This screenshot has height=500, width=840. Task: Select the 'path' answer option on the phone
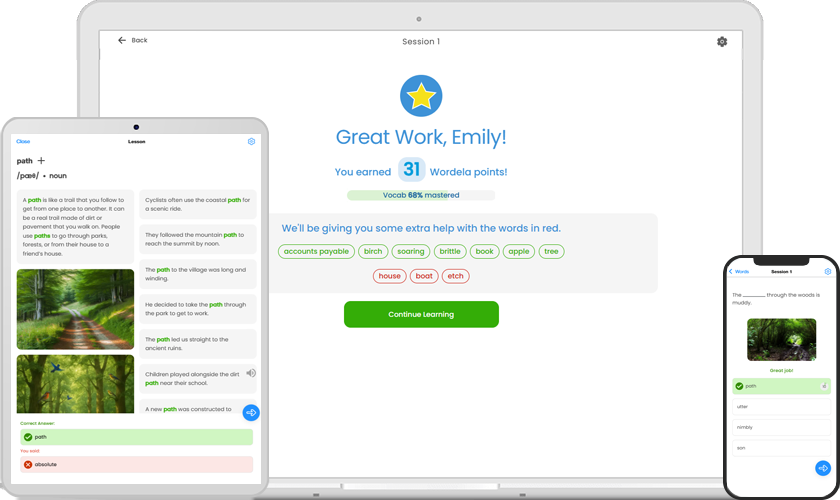pos(781,386)
